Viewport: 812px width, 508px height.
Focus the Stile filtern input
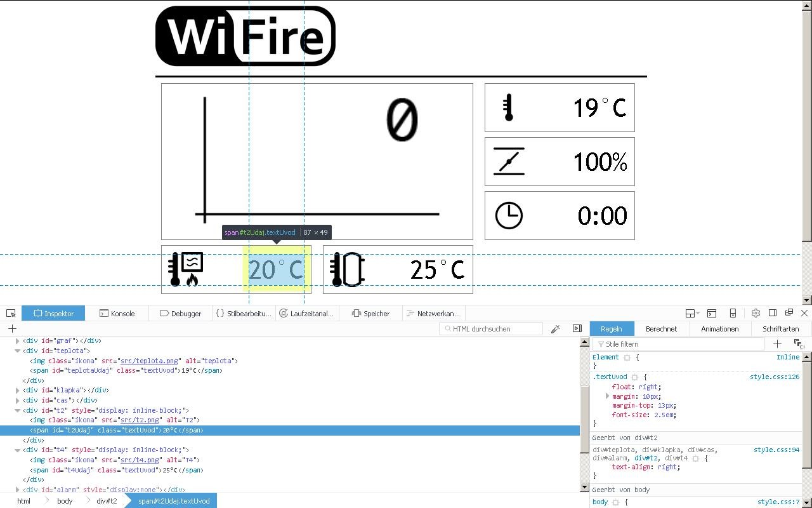pos(679,344)
